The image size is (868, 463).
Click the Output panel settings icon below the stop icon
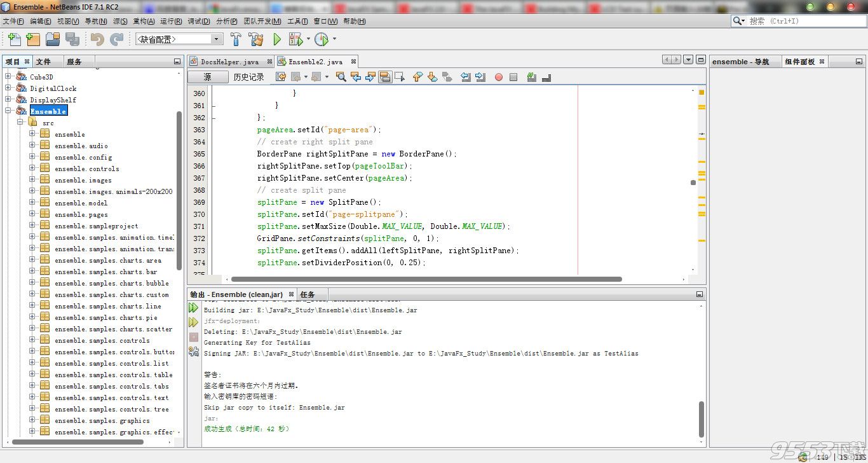(194, 351)
